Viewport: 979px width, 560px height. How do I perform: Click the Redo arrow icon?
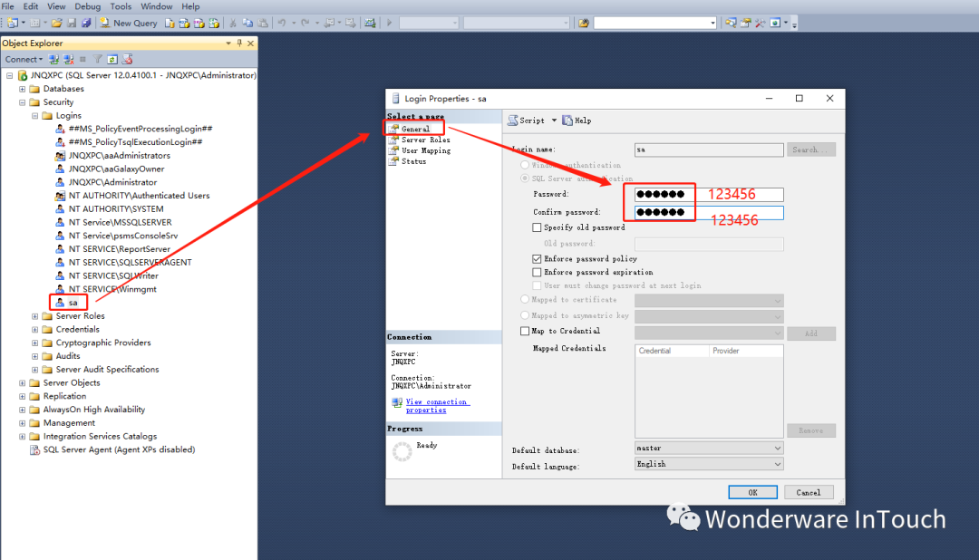(x=305, y=23)
